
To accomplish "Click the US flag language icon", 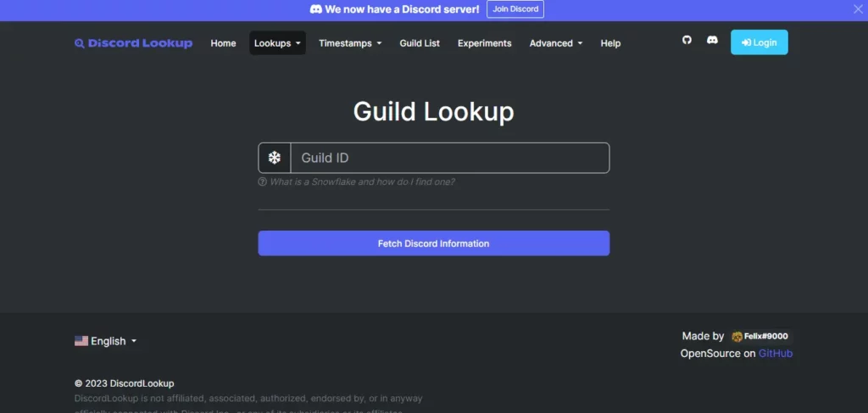I will tap(81, 341).
